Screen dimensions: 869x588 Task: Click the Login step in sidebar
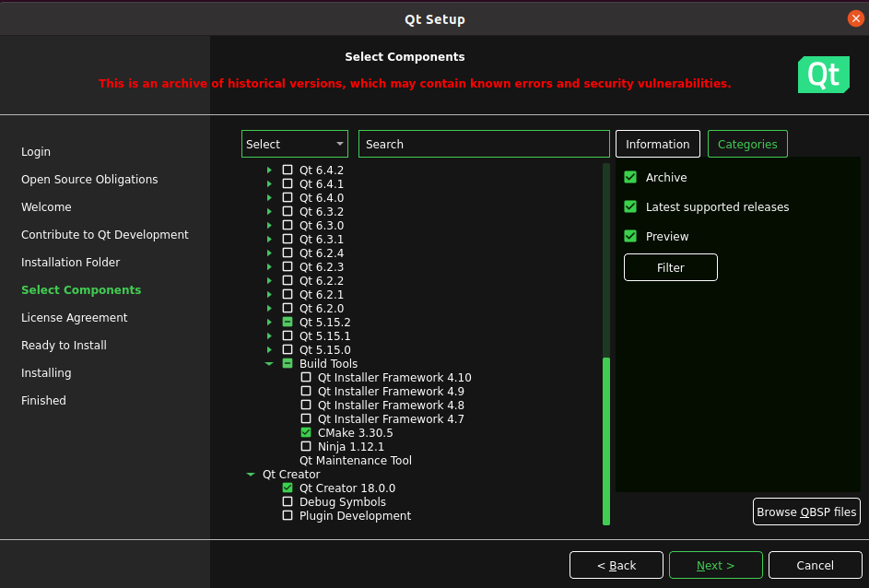pyautogui.click(x=36, y=152)
